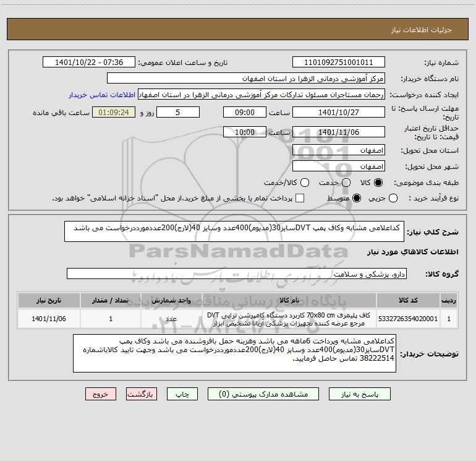Click the گروه کالا field دارو، پزشکی و سلامت
This screenshot has height=461, width=476.
click(237, 274)
